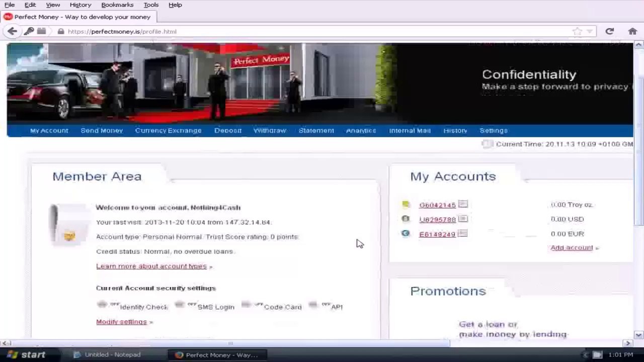Open the File menu
The image size is (644, 362).
point(10,5)
